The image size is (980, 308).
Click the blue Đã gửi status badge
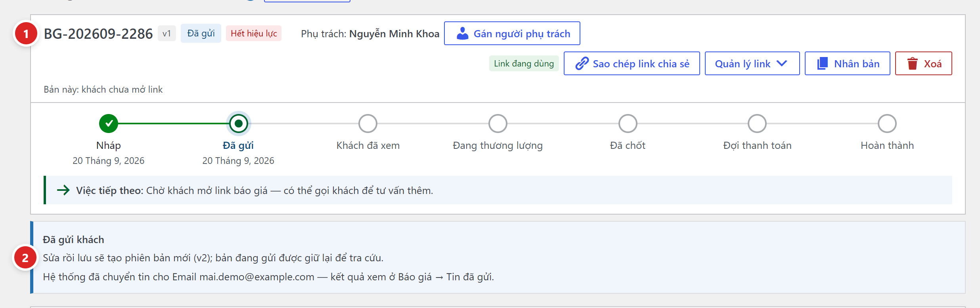(201, 33)
